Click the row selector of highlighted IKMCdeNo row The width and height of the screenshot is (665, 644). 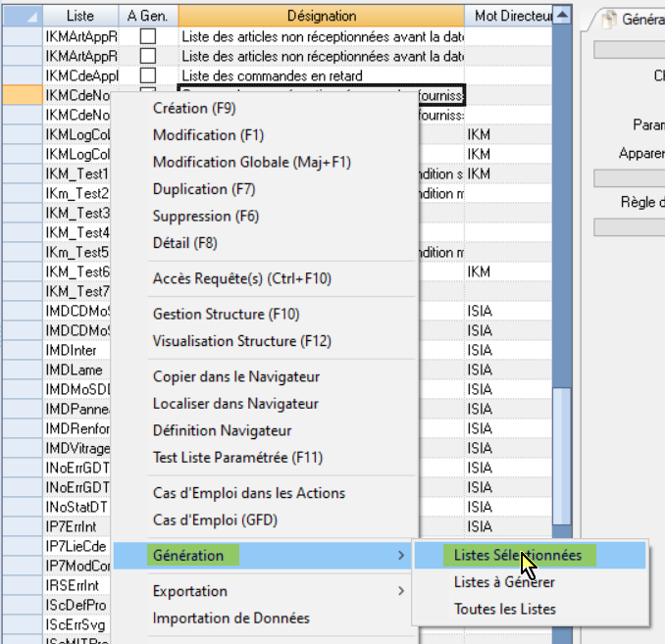tap(21, 95)
